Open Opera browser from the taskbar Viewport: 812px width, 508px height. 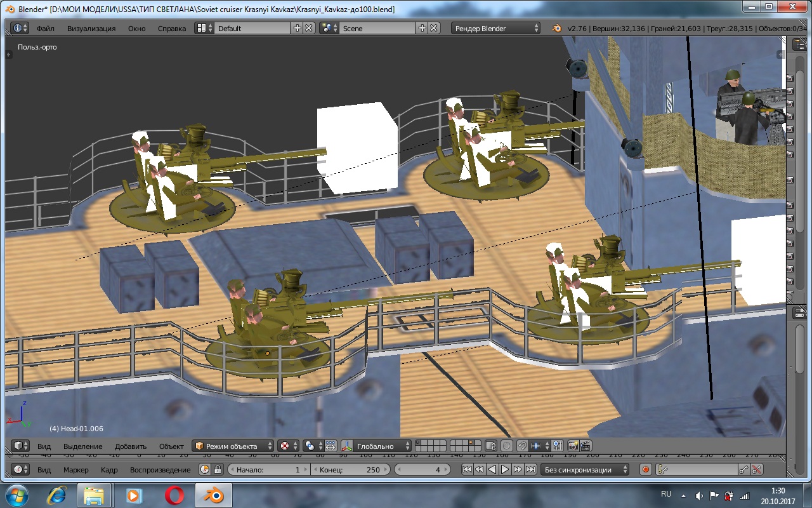pos(174,495)
